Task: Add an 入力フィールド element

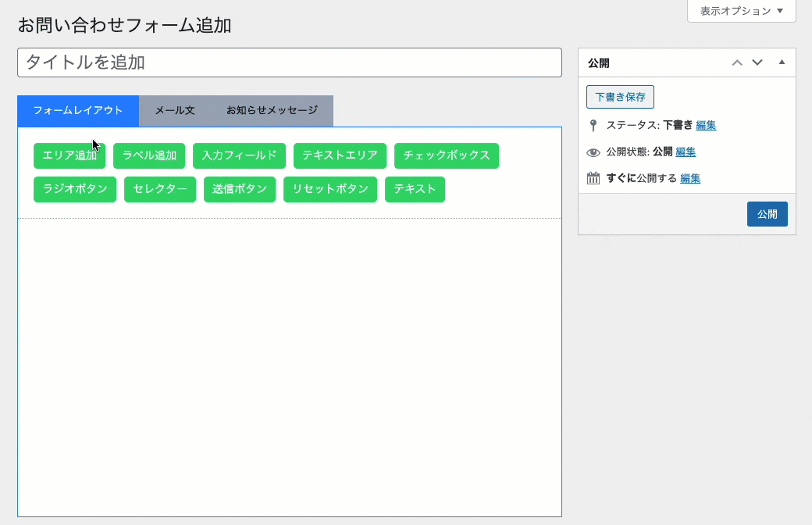Action: point(239,155)
